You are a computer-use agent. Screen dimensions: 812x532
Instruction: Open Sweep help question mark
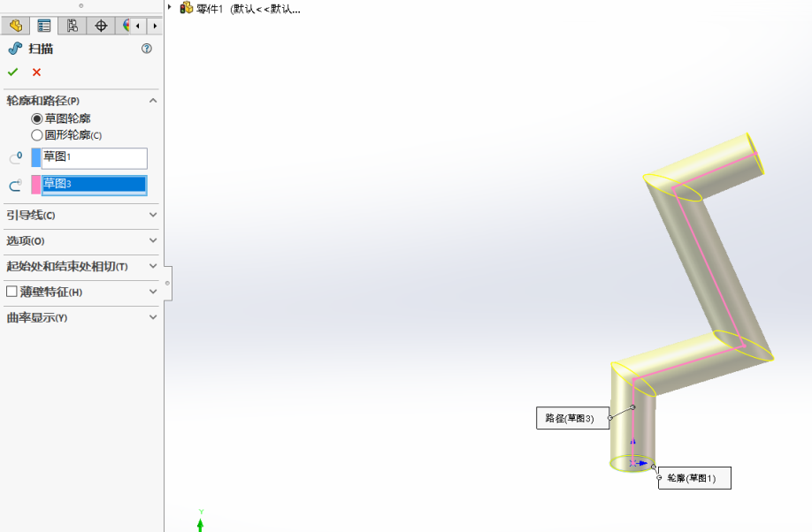click(x=147, y=49)
